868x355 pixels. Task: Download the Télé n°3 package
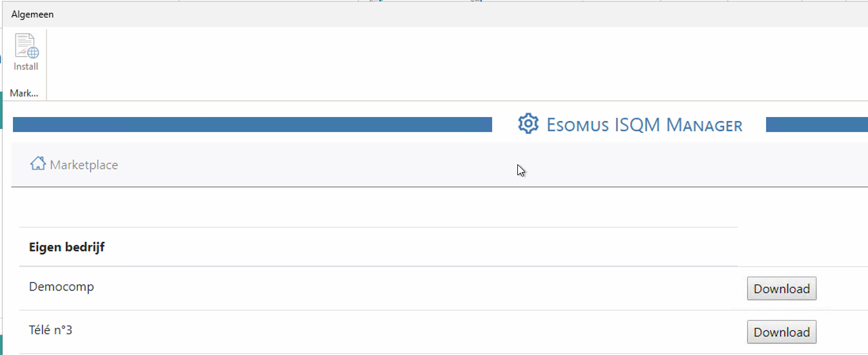[781, 332]
